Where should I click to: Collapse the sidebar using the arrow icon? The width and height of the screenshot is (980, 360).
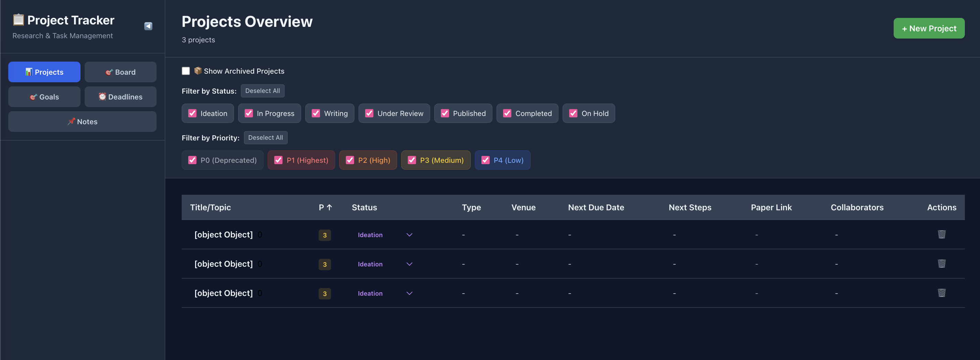coord(148,26)
